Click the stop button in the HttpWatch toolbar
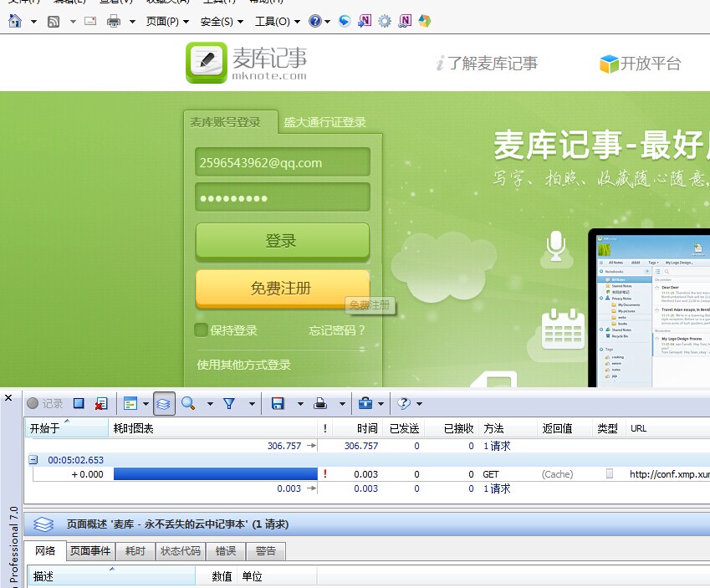This screenshot has width=710, height=588. point(79,403)
